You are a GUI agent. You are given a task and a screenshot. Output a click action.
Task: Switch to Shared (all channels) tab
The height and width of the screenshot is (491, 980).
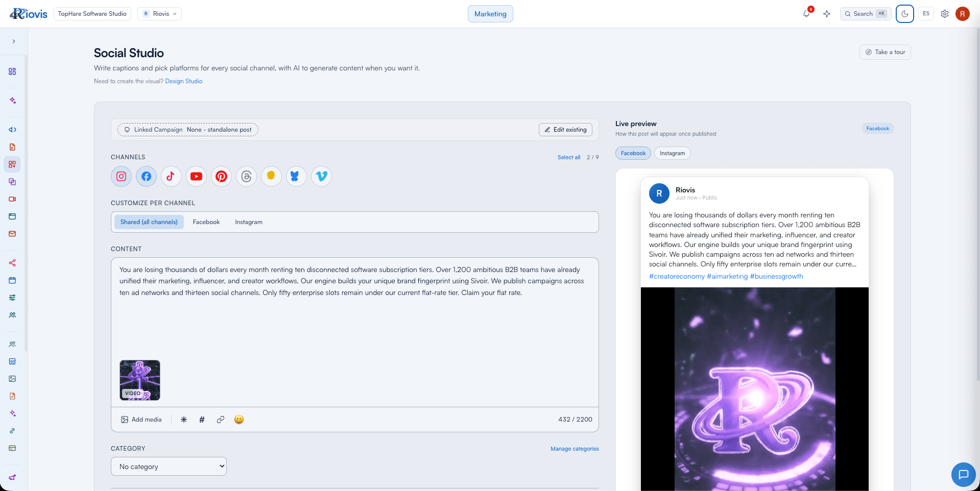[x=149, y=222]
